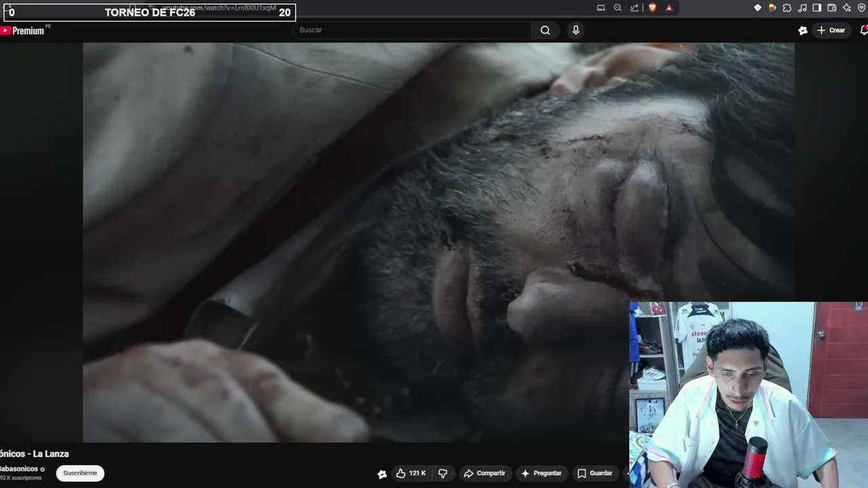This screenshot has height=488, width=868.
Task: Subscribe with the Suscribirme button
Action: [x=80, y=473]
